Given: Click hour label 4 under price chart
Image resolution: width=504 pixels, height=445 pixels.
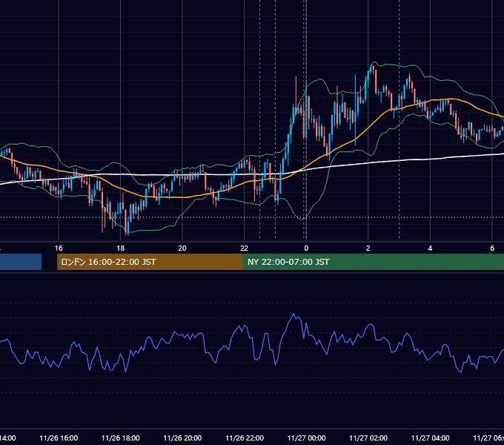Looking at the screenshot, I should (430, 248).
